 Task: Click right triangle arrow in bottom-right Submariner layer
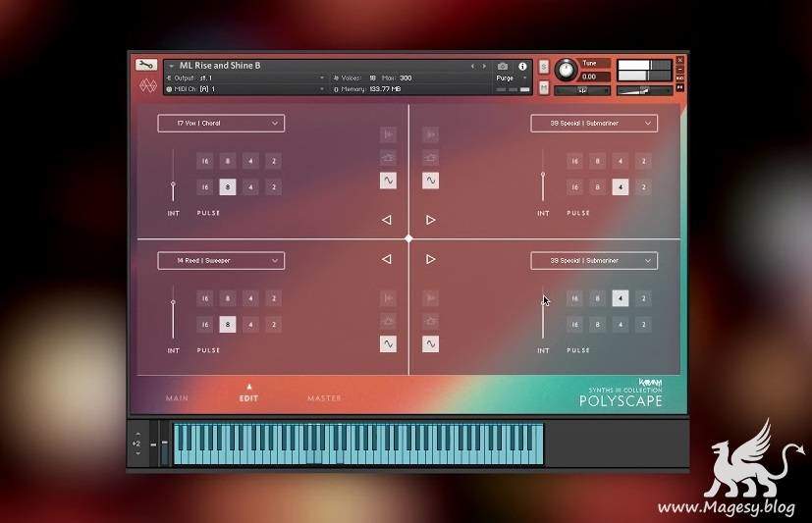click(x=430, y=259)
